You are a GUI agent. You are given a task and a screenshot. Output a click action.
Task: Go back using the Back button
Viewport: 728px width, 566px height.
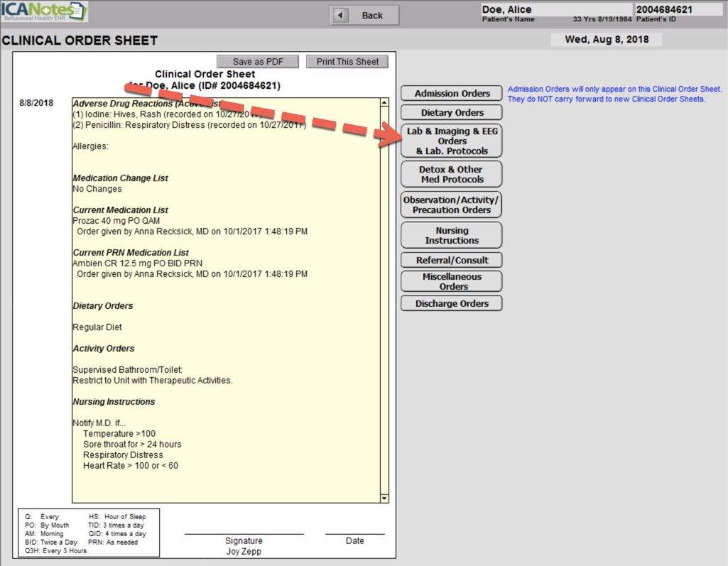click(x=364, y=15)
